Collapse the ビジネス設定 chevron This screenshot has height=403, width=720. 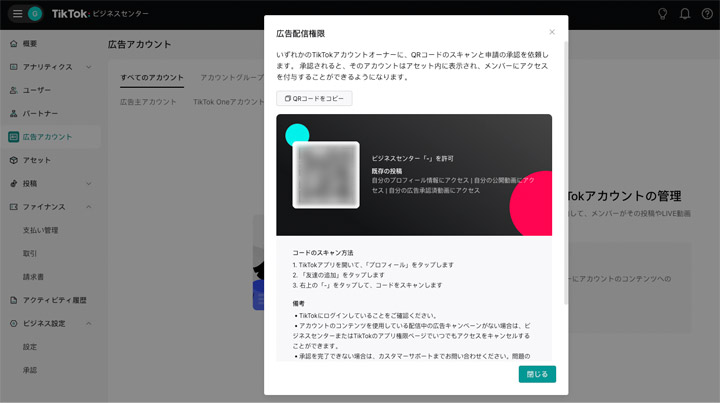pos(89,324)
